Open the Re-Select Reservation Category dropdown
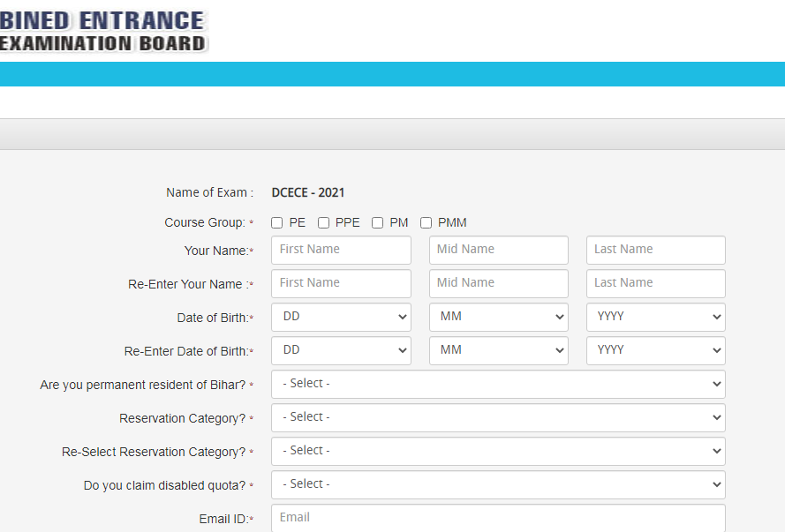 [498, 451]
